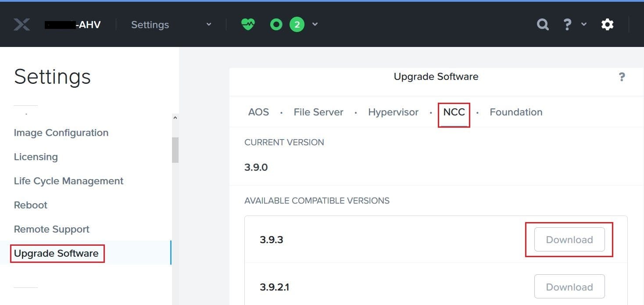
Task: Switch to the AOS tab
Action: click(x=258, y=112)
